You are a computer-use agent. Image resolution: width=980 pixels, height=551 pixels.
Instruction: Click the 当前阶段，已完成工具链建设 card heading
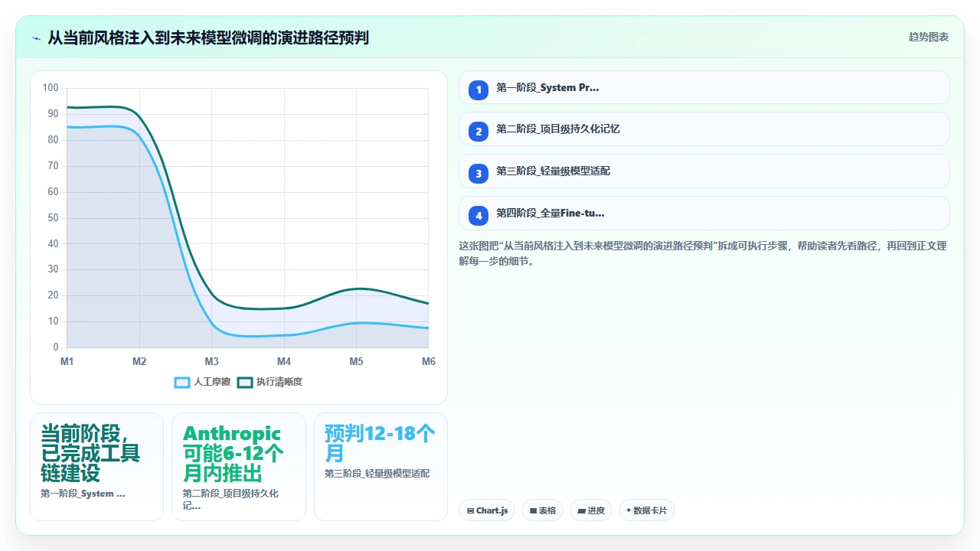pyautogui.click(x=90, y=453)
